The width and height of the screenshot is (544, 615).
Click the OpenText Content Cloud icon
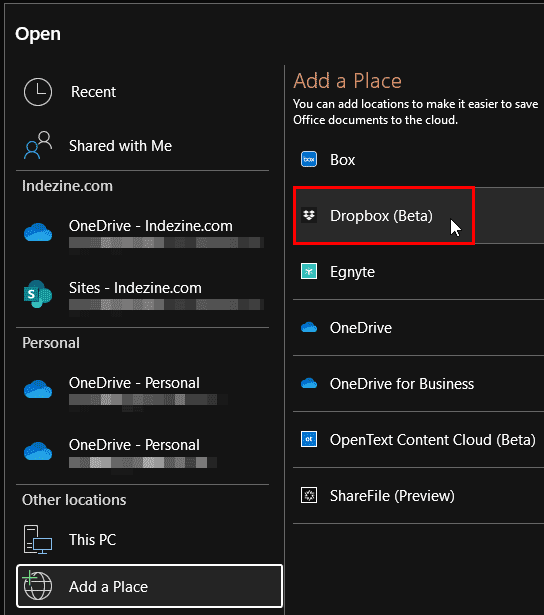pos(309,439)
